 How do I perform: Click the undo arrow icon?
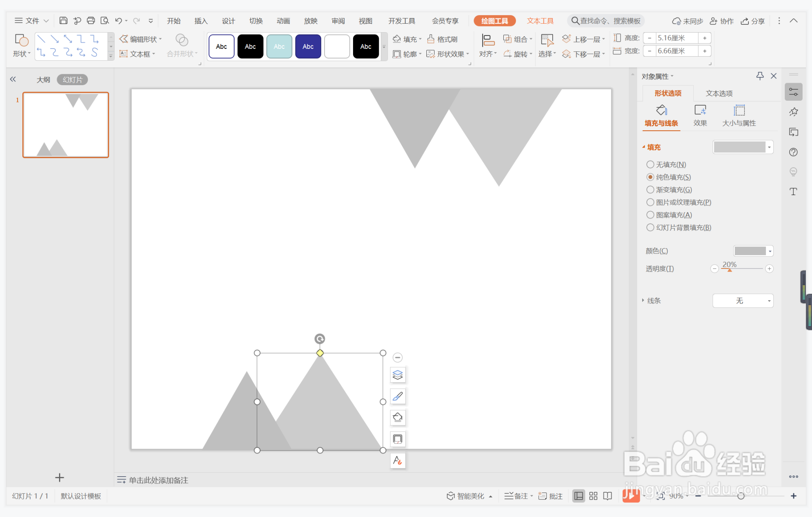pos(119,20)
